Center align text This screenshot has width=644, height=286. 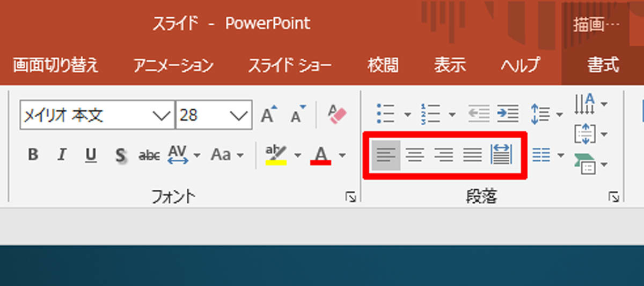click(x=415, y=155)
